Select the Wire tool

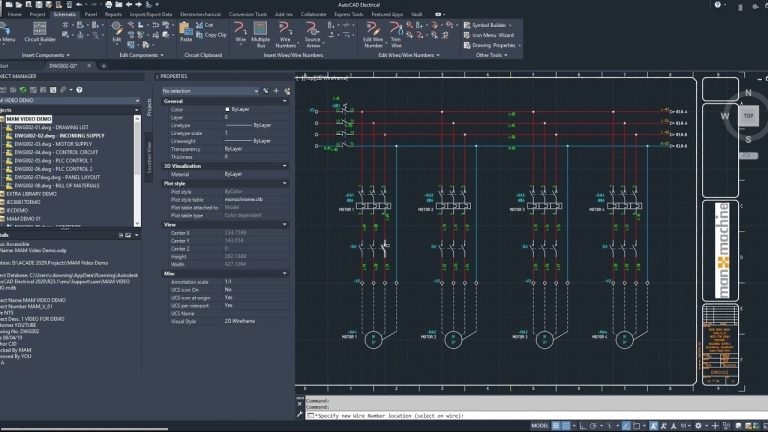240,32
